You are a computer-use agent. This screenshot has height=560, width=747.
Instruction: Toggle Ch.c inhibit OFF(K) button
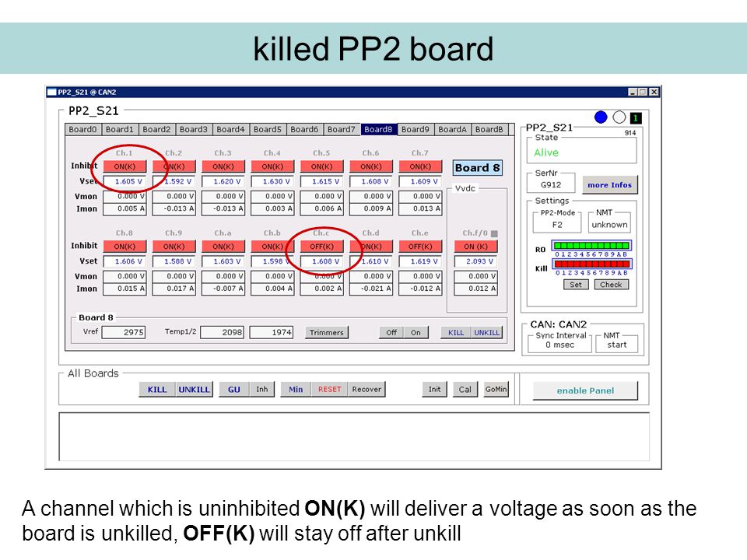(321, 247)
